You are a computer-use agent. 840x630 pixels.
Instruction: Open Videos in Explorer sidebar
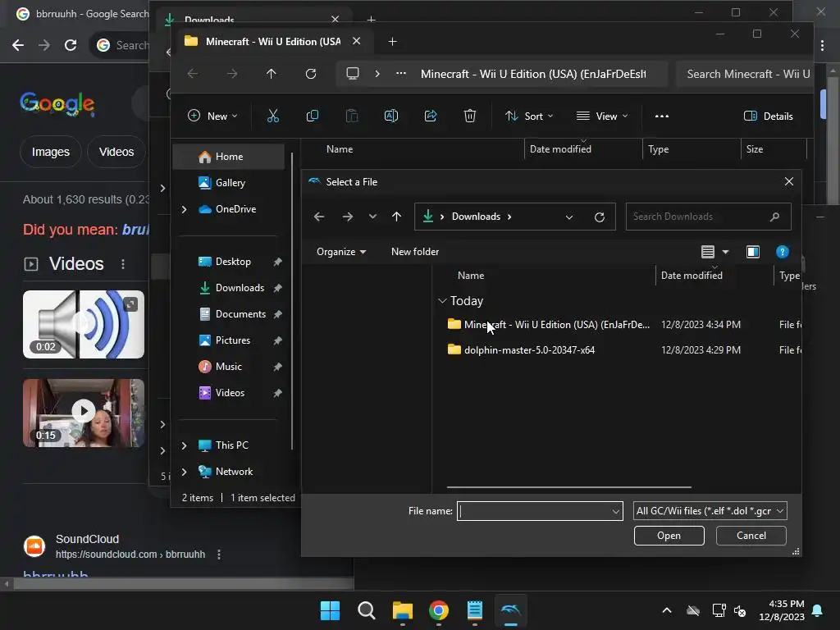[x=230, y=393]
